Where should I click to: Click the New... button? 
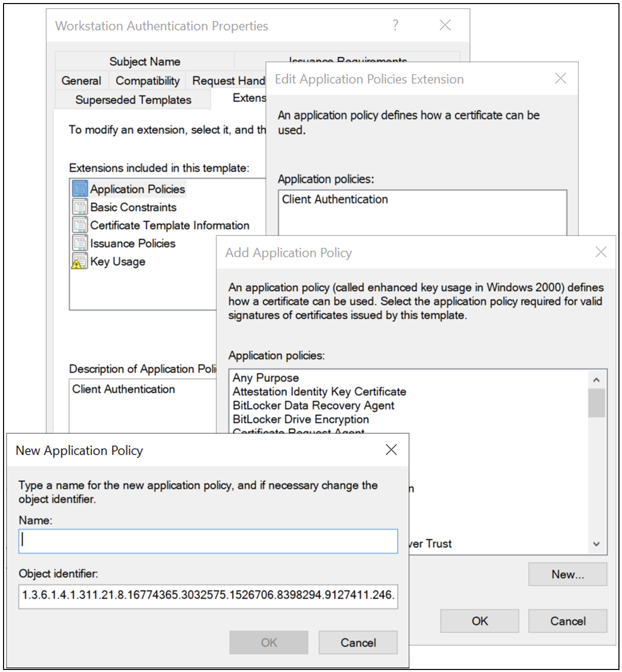(567, 574)
